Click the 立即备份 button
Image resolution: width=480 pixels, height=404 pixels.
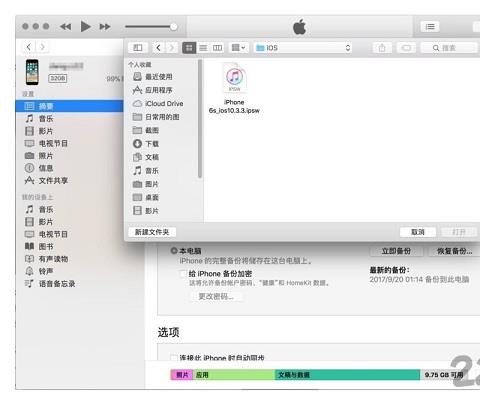pos(396,251)
